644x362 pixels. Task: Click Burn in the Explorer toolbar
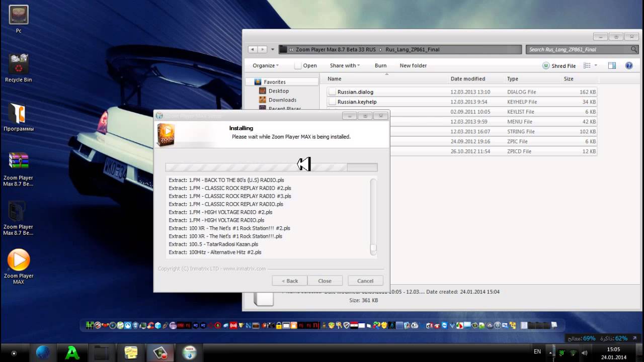click(380, 65)
